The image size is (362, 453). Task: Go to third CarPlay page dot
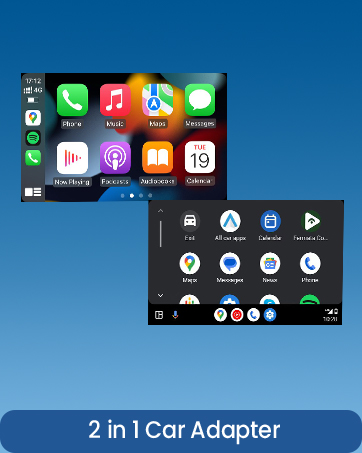141,196
